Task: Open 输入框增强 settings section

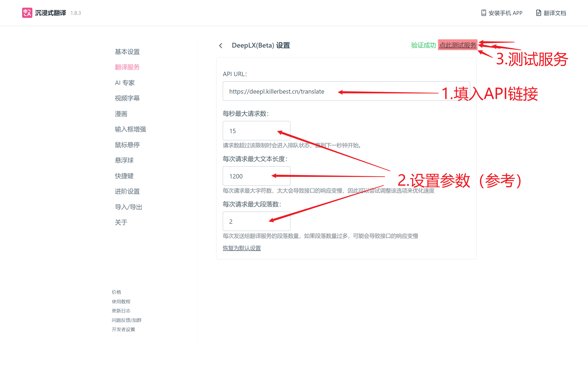Action: tap(130, 129)
